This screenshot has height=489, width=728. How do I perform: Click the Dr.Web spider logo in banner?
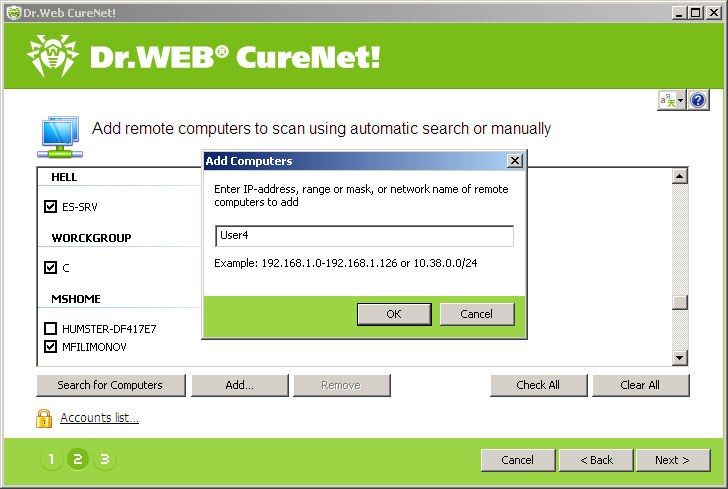tap(52, 56)
